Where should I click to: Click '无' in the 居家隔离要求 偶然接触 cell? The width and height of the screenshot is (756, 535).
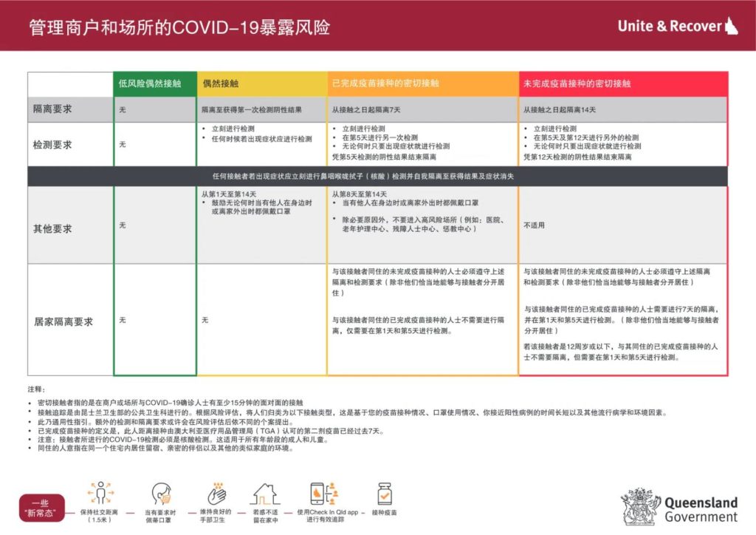tap(205, 320)
